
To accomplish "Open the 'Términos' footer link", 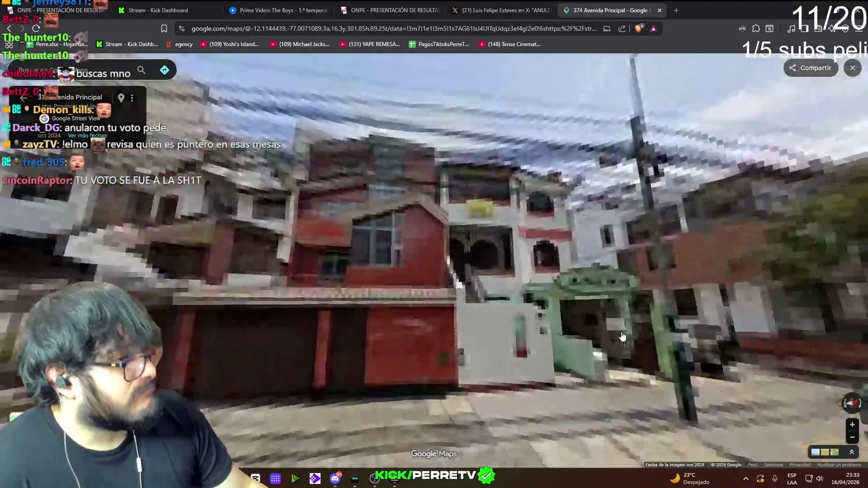I will pyautogui.click(x=774, y=465).
